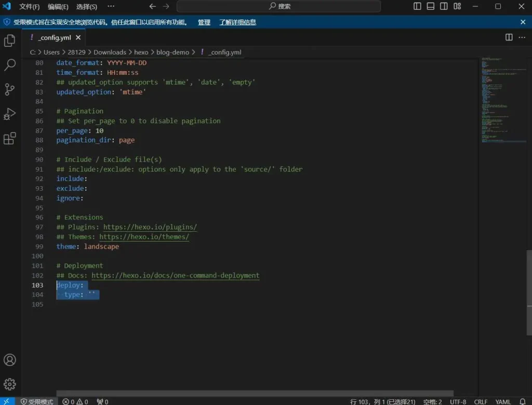Open the 文件(F) menu

click(30, 7)
